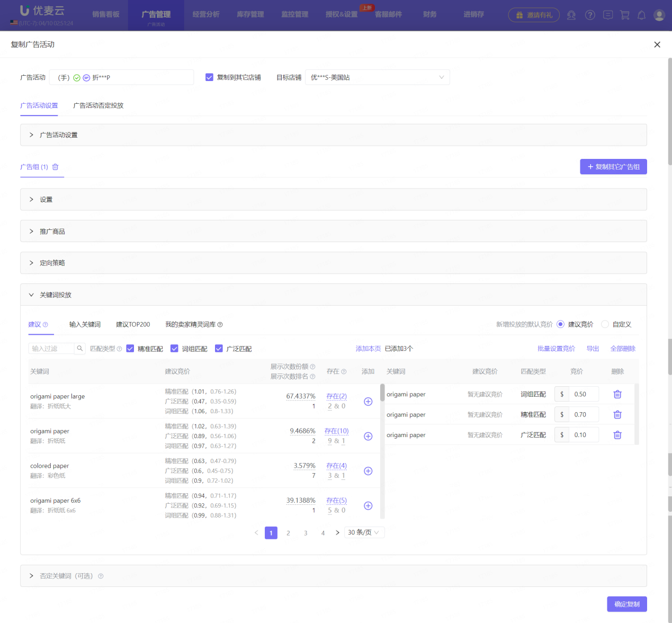Delete the ad group with trash icon
672x623 pixels.
55,167
